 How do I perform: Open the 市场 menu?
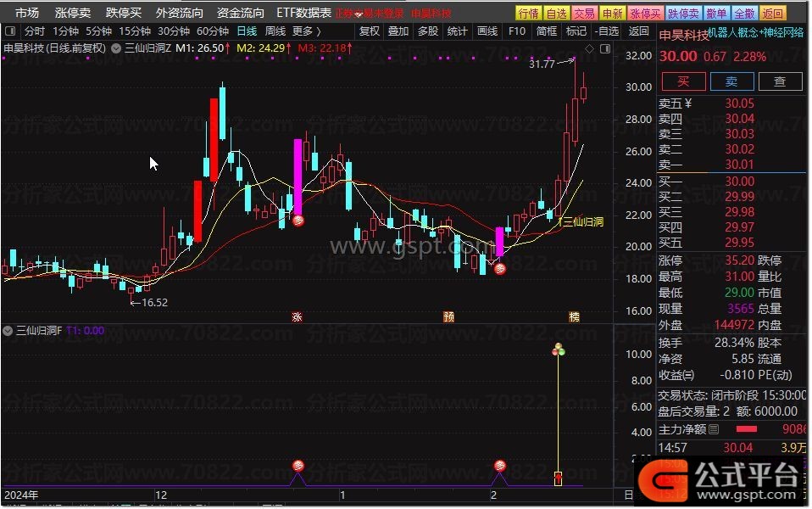[27, 13]
